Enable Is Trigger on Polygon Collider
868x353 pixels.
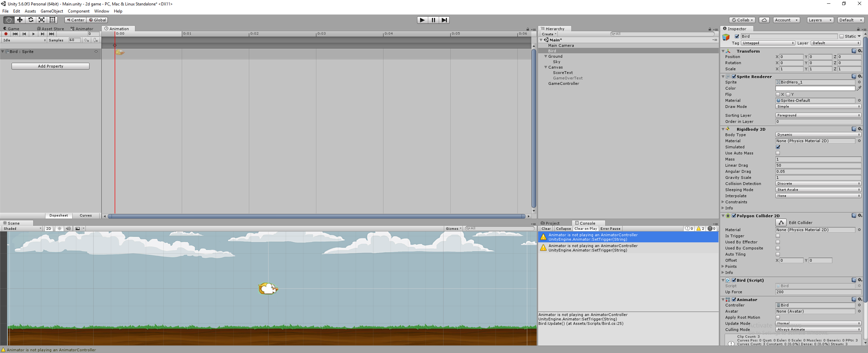click(x=778, y=236)
